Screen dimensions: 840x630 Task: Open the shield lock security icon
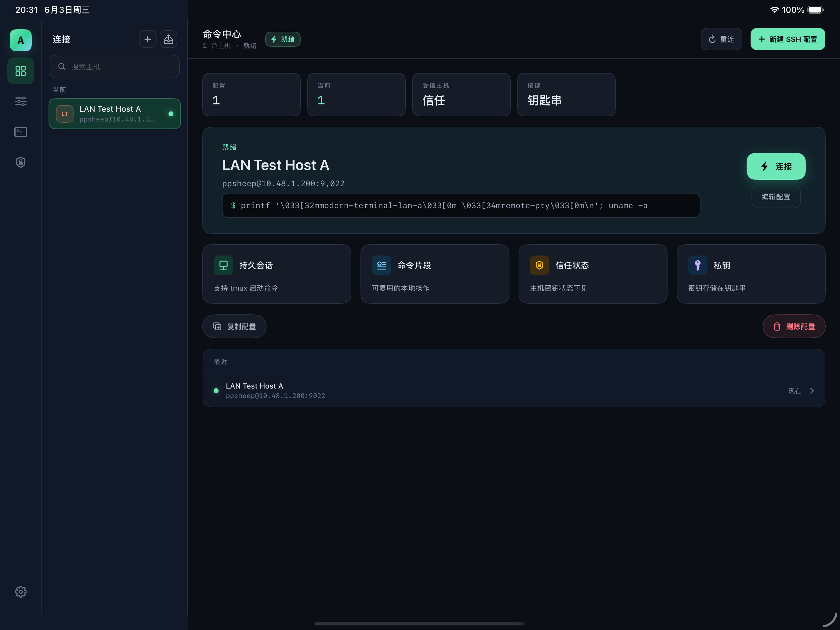click(x=20, y=162)
